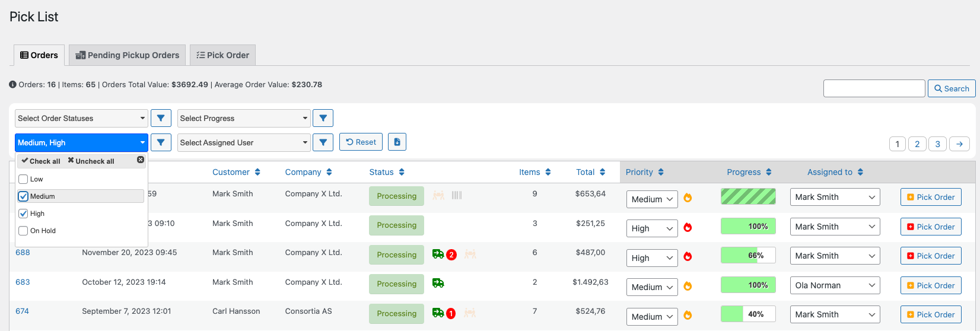Click striped progress bar in $653,64 row
The width and height of the screenshot is (980, 331).
(748, 196)
